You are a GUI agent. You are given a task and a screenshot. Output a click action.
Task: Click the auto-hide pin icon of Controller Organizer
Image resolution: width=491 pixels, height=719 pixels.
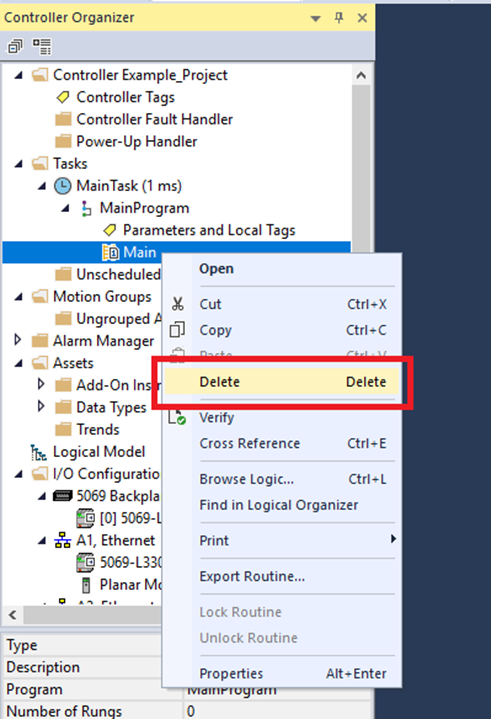pos(339,18)
